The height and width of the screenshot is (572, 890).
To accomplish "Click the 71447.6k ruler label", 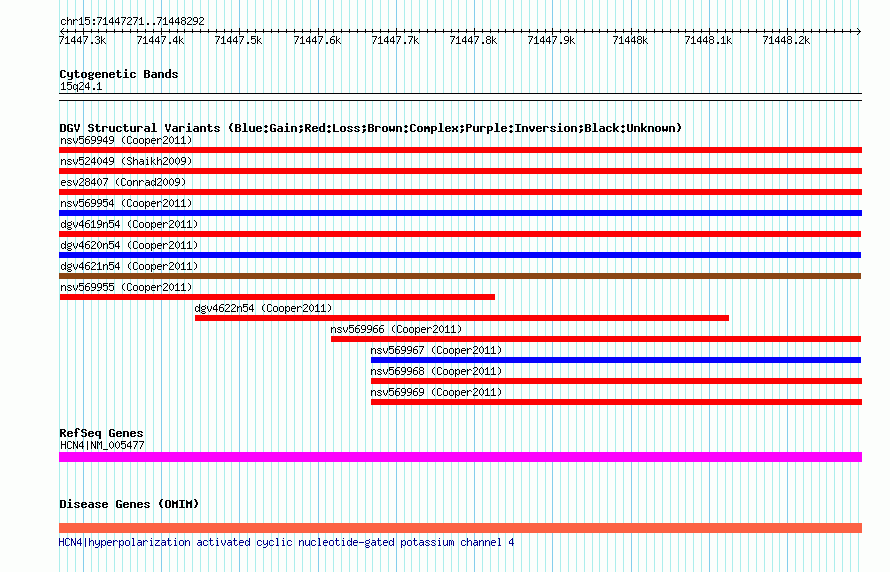I will [317, 40].
